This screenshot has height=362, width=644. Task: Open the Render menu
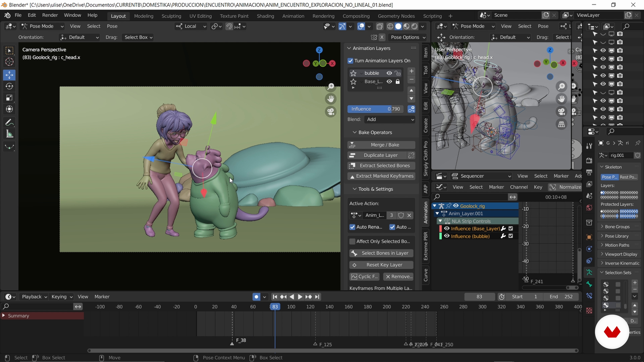tap(50, 15)
